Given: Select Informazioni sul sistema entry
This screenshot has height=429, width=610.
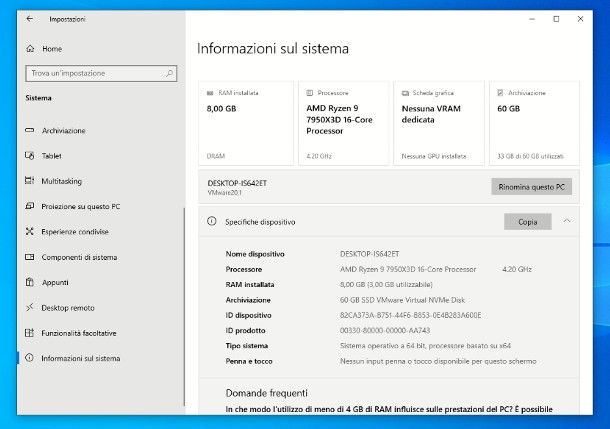Looking at the screenshot, I should point(81,358).
